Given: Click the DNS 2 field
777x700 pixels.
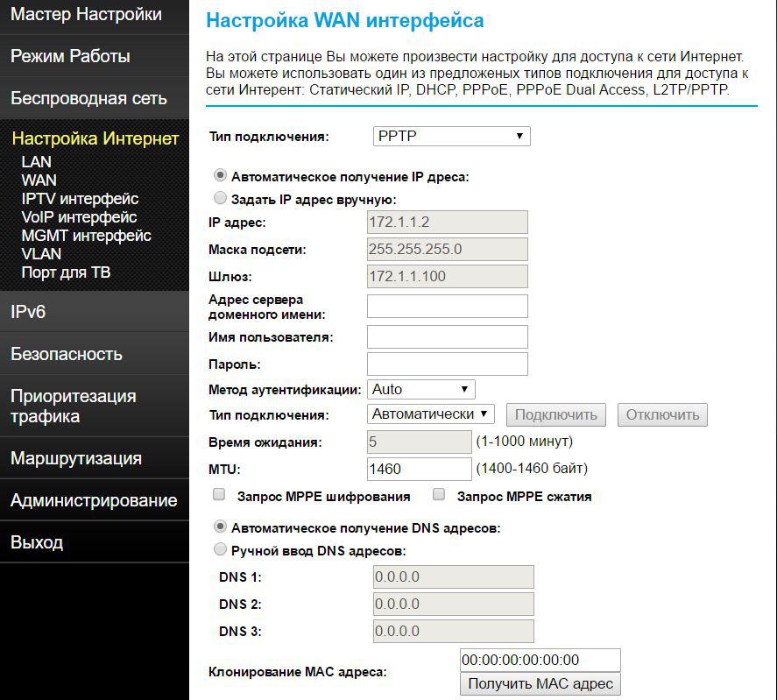Looking at the screenshot, I should (x=454, y=604).
